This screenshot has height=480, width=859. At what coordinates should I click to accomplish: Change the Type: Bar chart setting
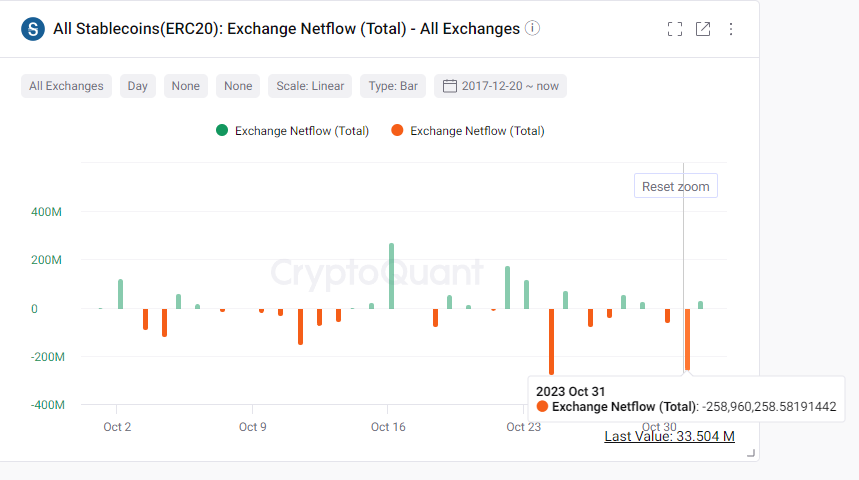click(393, 86)
